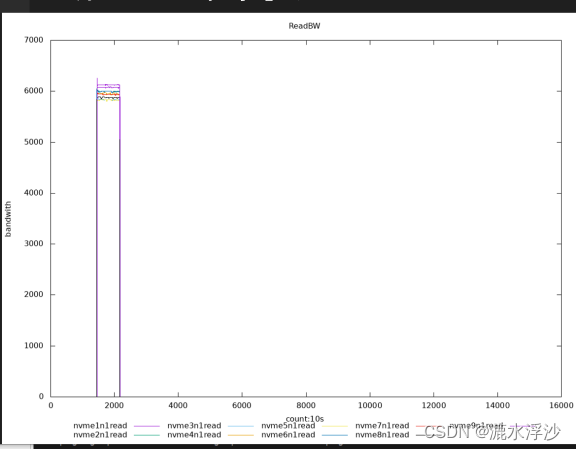This screenshot has height=450, width=576.
Task: Click the 2000 count-axis tick label
Action: click(x=114, y=405)
